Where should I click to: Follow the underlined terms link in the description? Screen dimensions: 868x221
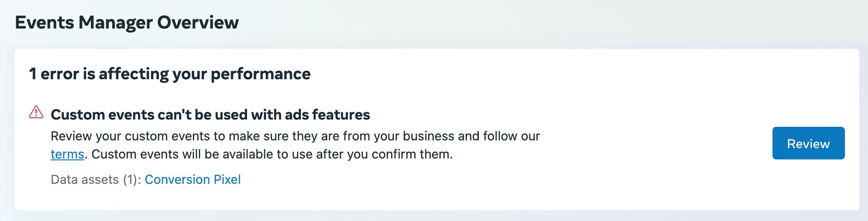pyautogui.click(x=67, y=154)
